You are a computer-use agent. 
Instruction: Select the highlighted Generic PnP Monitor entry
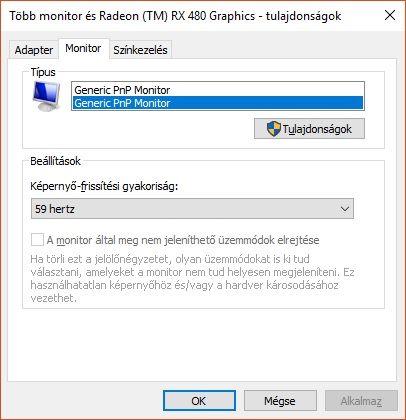(218, 103)
